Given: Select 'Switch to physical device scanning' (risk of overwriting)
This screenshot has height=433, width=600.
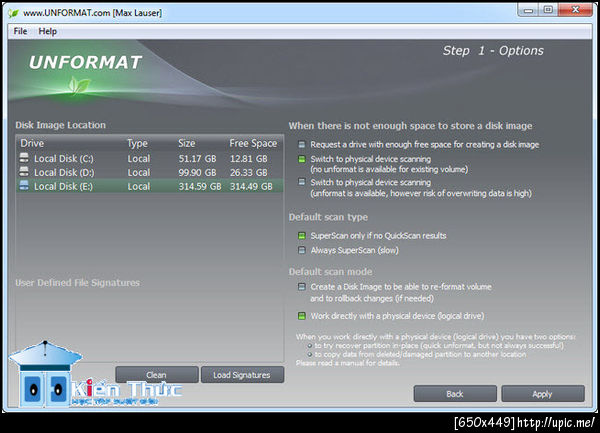Looking at the screenshot, I should tap(302, 182).
